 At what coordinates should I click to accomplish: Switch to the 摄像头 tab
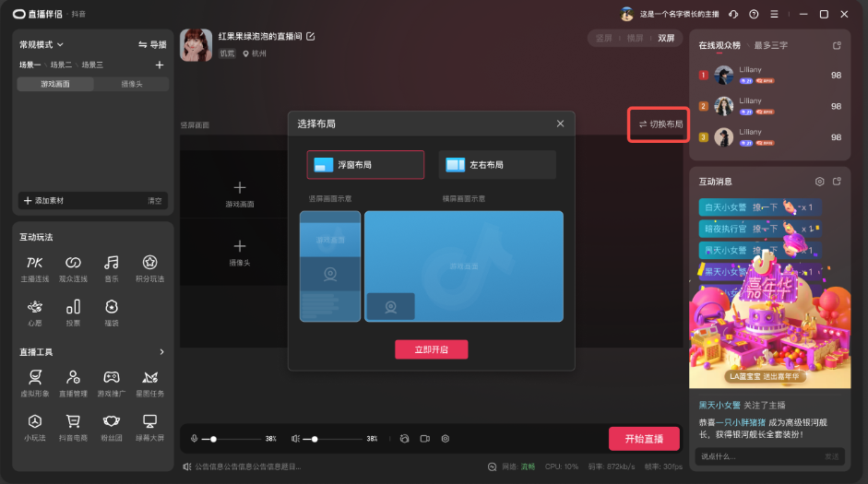(131, 84)
